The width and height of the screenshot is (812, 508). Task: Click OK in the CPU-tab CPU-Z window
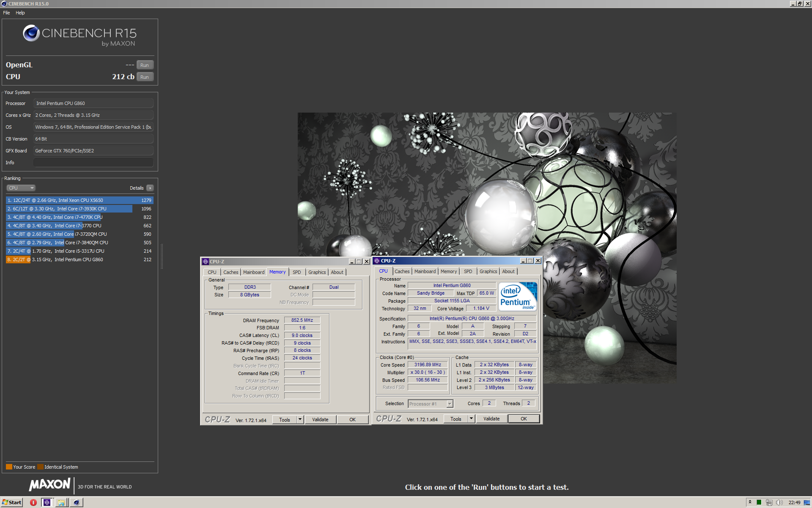(524, 419)
